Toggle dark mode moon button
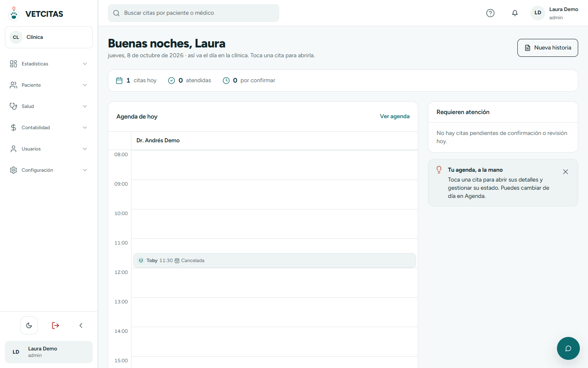Screen dimensions: 588x368 [29, 325]
